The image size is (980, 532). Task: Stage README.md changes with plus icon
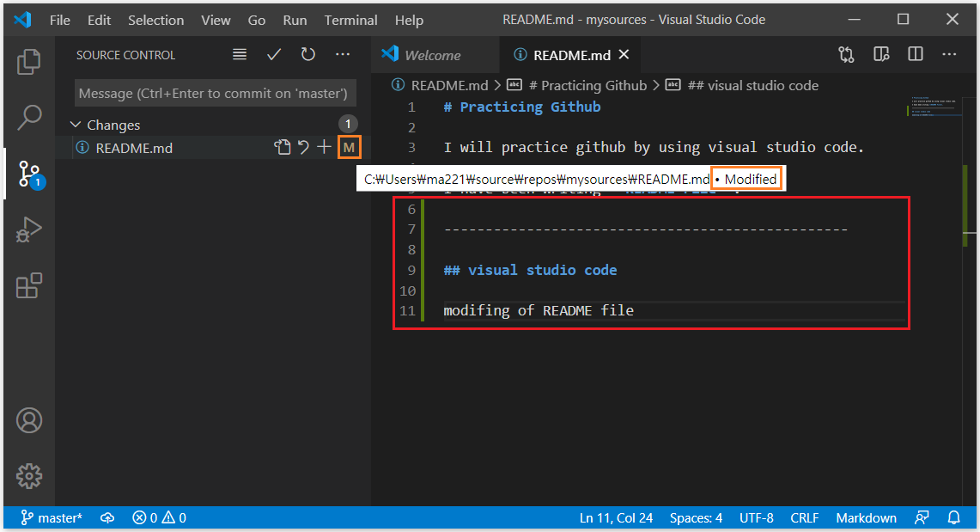[324, 148]
